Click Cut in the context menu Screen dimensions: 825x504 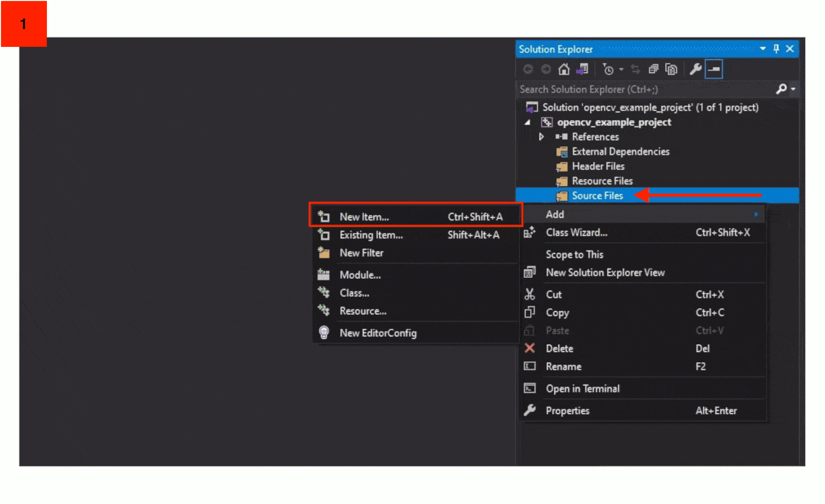[x=642, y=294]
